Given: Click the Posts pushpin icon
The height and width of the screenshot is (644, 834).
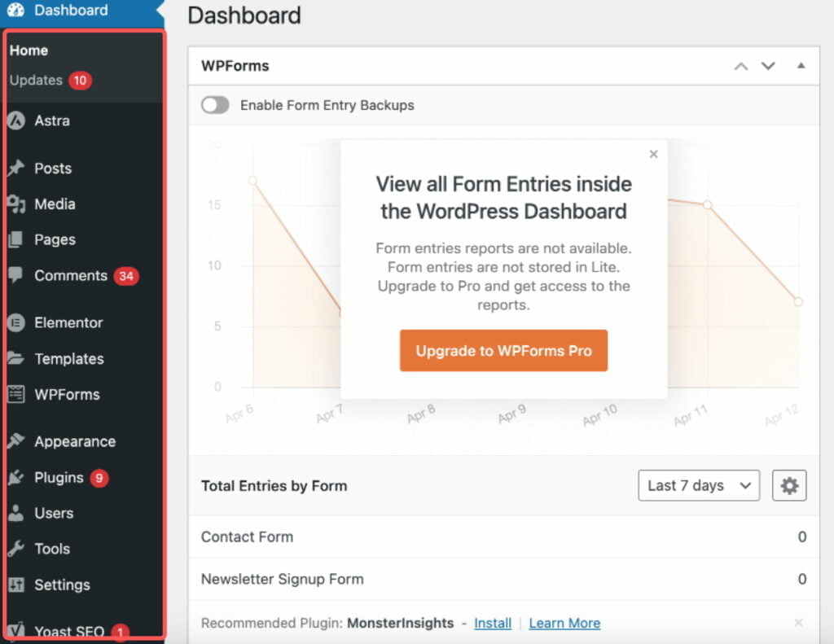Looking at the screenshot, I should click(x=16, y=168).
